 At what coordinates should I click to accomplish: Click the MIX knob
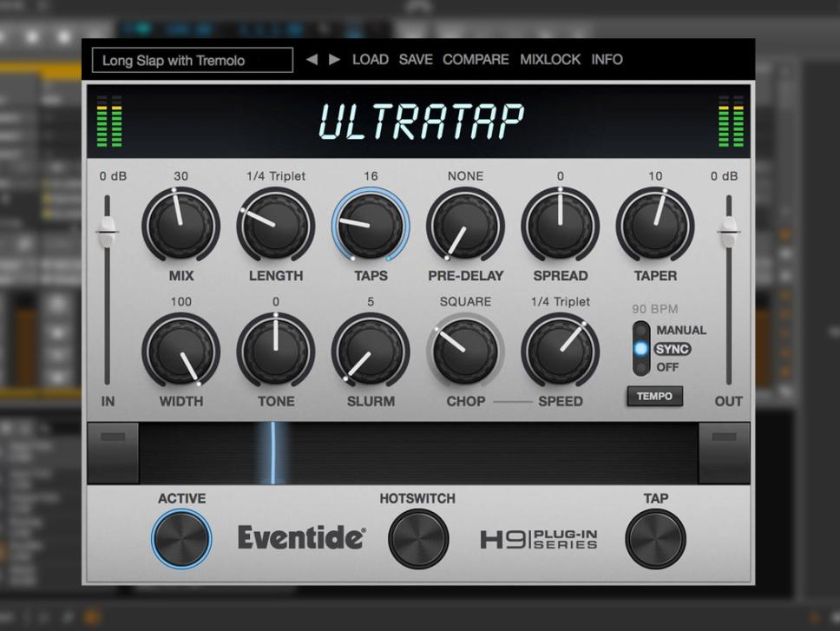tap(180, 226)
